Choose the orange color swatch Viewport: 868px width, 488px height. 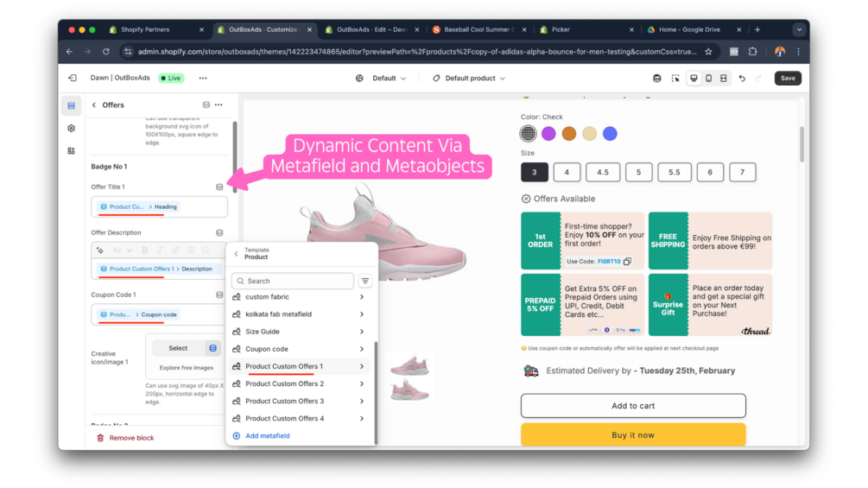pos(569,134)
